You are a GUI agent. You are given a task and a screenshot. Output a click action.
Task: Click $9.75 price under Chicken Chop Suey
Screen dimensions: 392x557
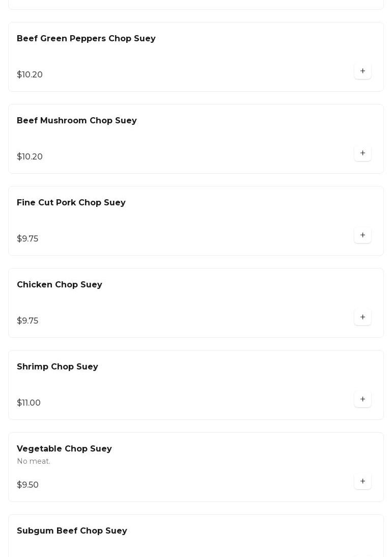(27, 321)
